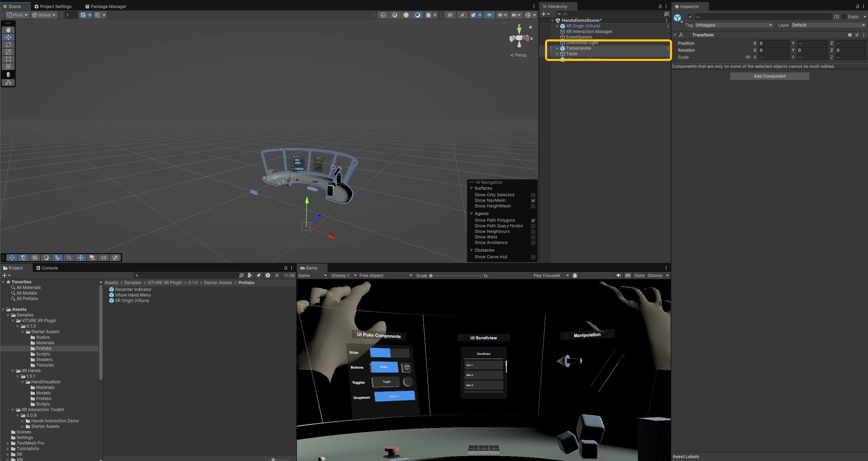Open the Package Manager tab
Viewport: 868px width, 461px height.
click(x=106, y=6)
